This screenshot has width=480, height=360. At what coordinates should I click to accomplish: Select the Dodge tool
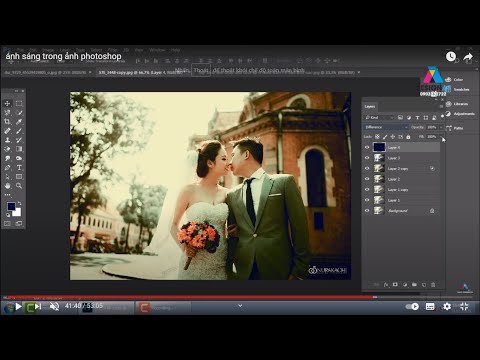pos(19,158)
